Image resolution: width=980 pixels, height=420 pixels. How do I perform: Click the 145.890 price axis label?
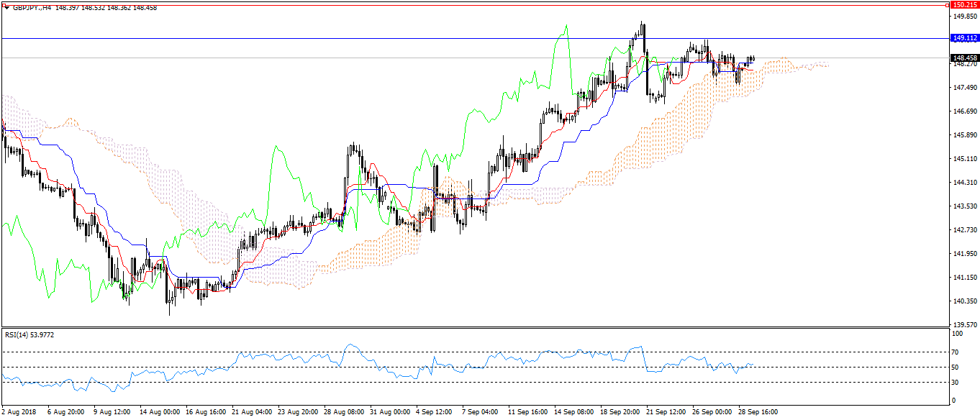pos(964,135)
